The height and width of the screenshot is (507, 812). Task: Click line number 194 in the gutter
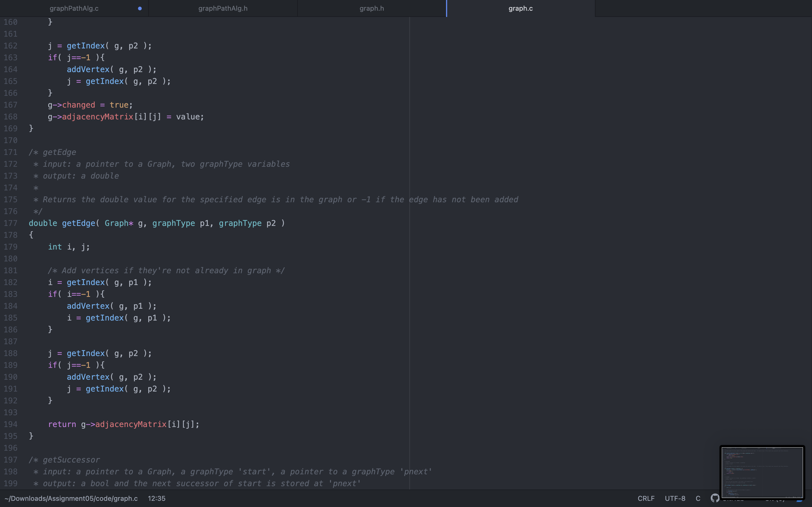click(x=10, y=424)
